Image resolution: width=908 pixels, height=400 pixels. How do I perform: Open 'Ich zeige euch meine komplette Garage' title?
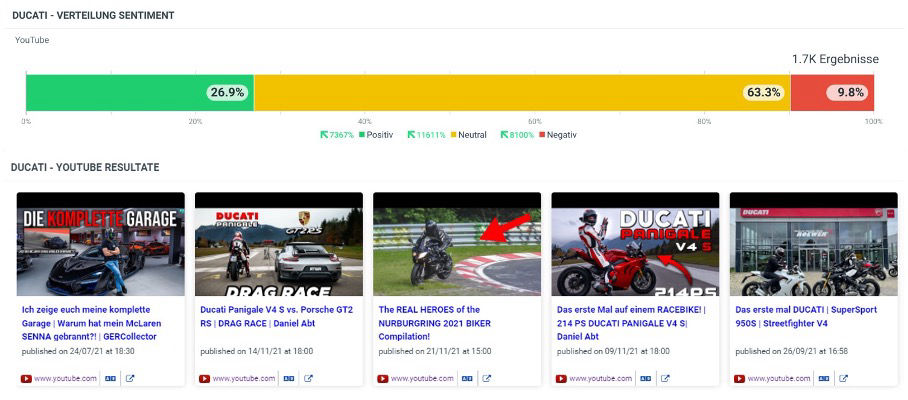(91, 323)
